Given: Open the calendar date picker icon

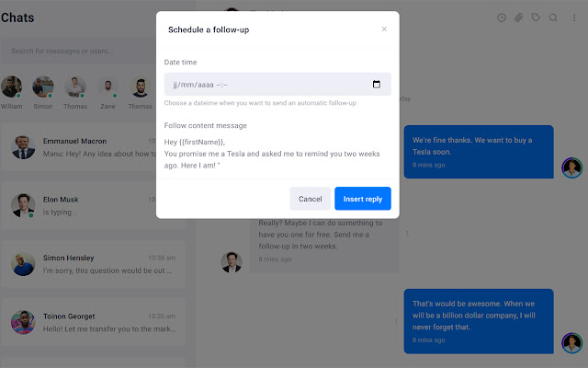Looking at the screenshot, I should (x=377, y=85).
